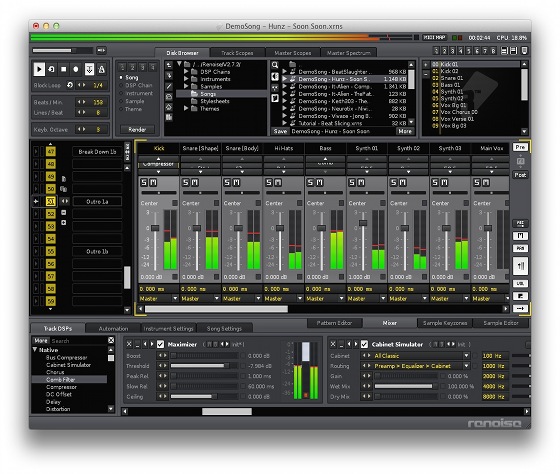Viewport: 560px width, 474px height.
Task: Enable the Block Loop toggle icon
Action: click(x=70, y=85)
